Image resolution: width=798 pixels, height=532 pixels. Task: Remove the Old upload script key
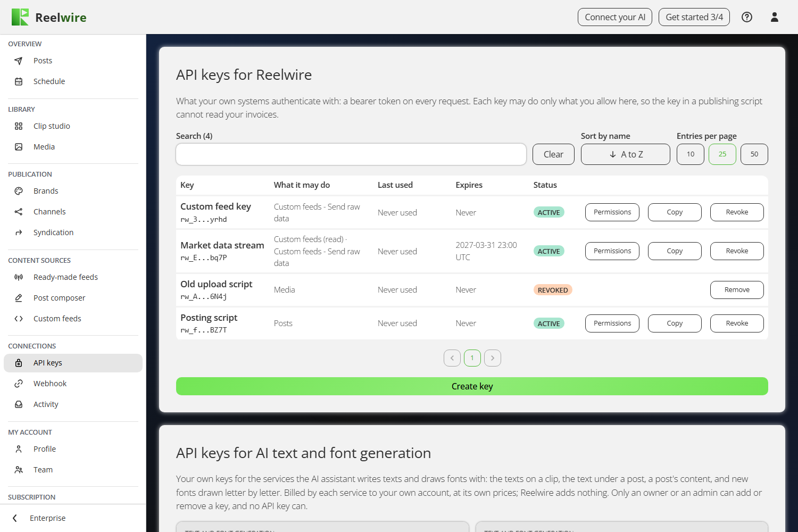737,290
